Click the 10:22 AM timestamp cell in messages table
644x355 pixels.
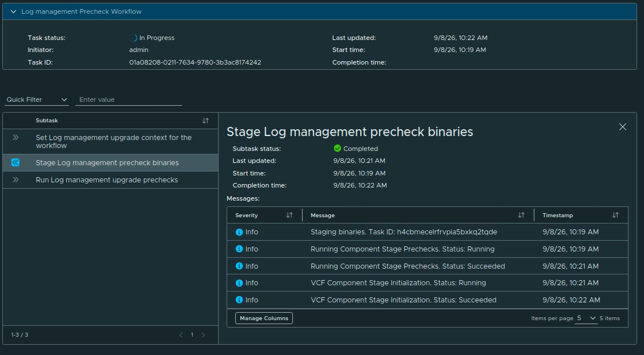[x=571, y=300]
